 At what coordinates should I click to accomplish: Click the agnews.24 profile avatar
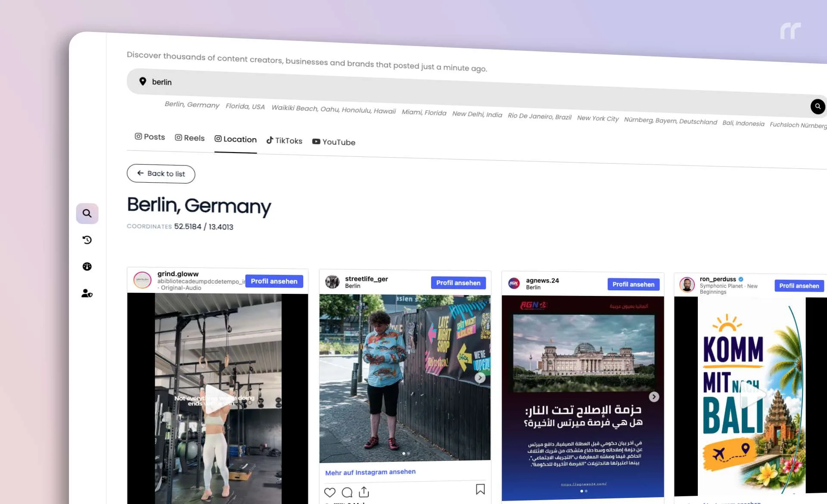[x=514, y=283]
